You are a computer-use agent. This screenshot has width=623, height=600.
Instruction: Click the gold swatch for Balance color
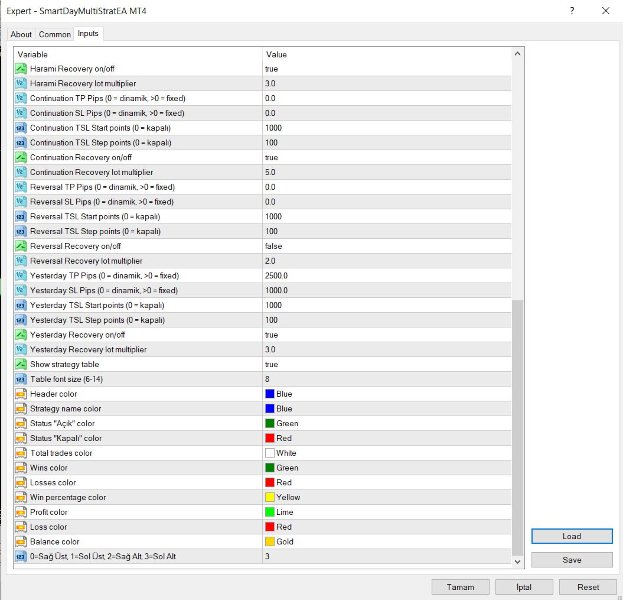tap(270, 542)
